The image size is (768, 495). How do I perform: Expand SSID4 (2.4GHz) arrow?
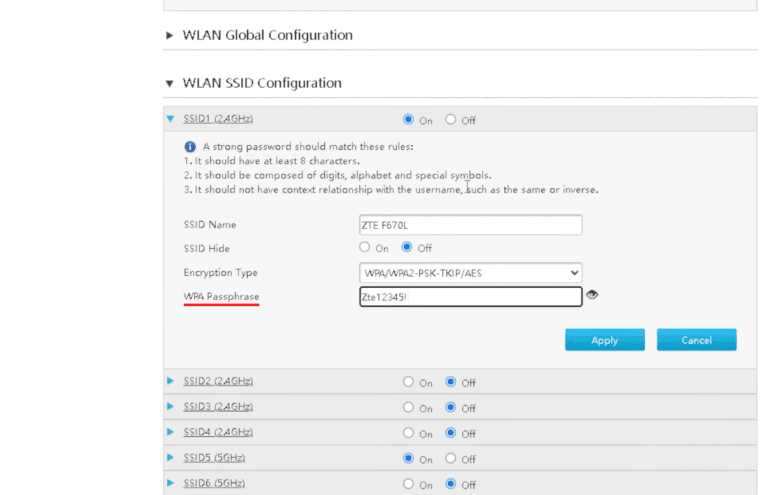click(x=170, y=432)
